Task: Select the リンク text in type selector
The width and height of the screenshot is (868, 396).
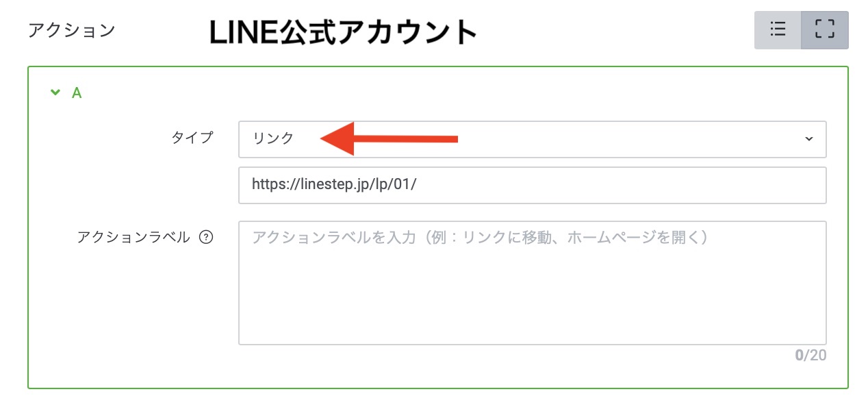Action: 273,138
